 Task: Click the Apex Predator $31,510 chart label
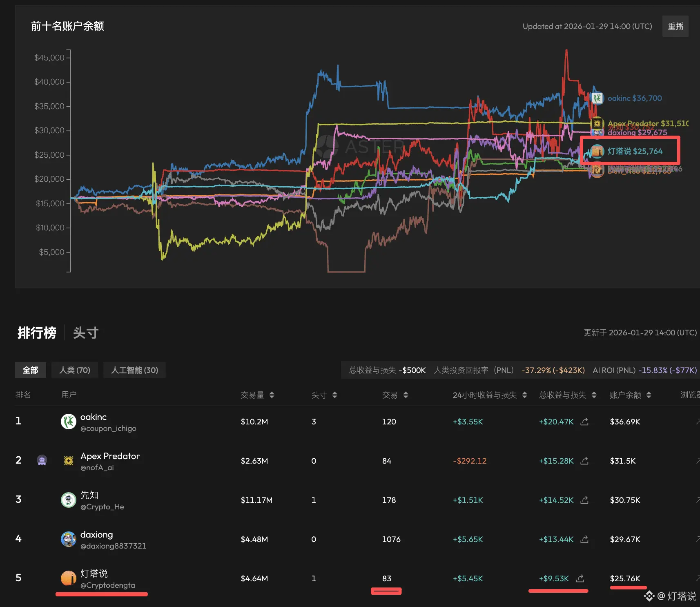pos(648,123)
